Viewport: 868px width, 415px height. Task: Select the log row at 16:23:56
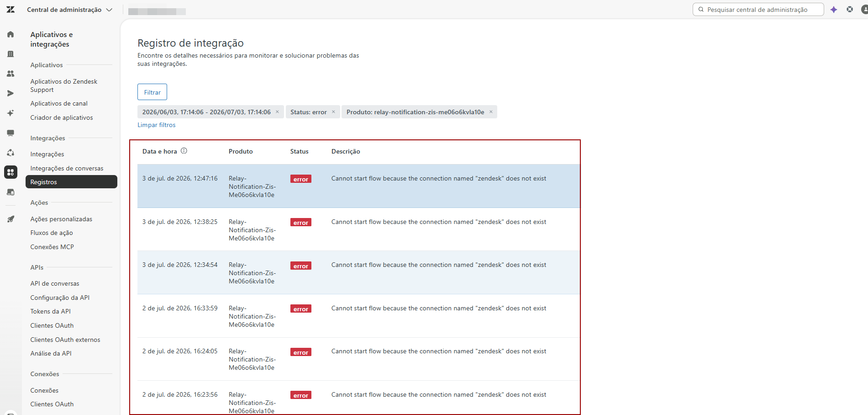[358, 398]
